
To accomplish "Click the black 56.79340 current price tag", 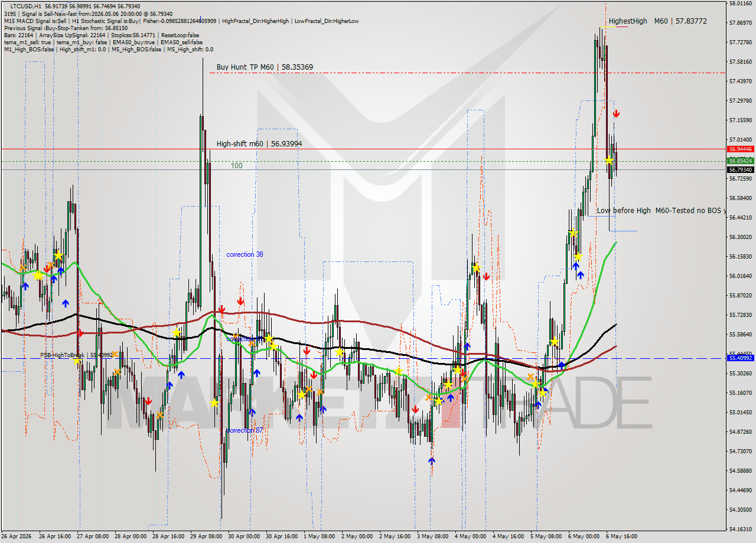I will tap(740, 170).
